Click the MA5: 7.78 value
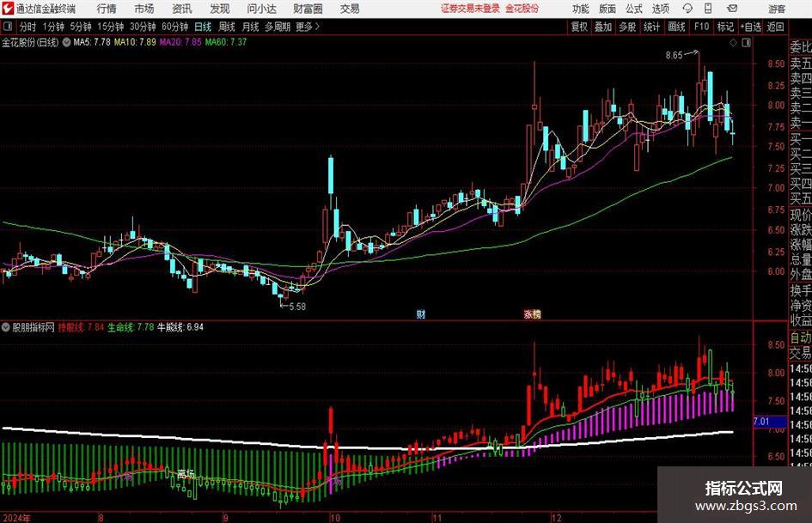Image resolution: width=812 pixels, height=523 pixels. pos(92,42)
